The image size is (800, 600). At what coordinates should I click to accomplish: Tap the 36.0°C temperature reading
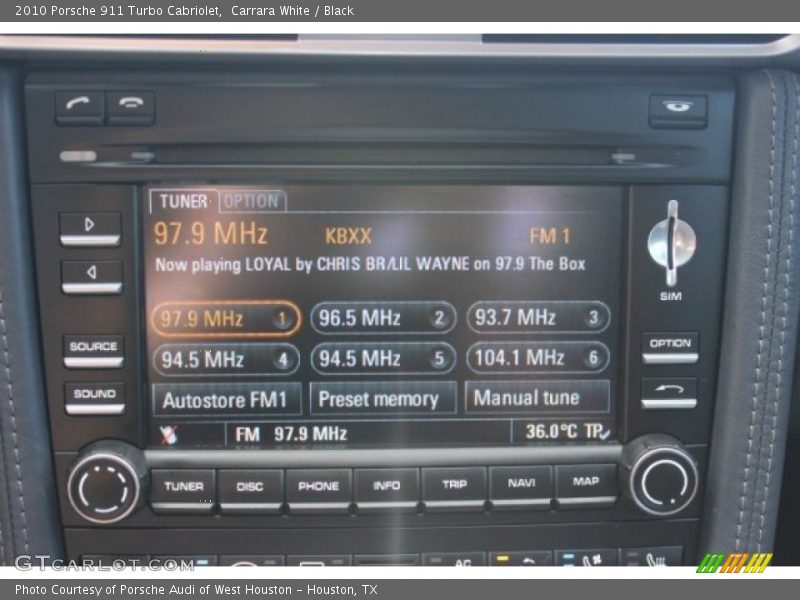pyautogui.click(x=552, y=432)
